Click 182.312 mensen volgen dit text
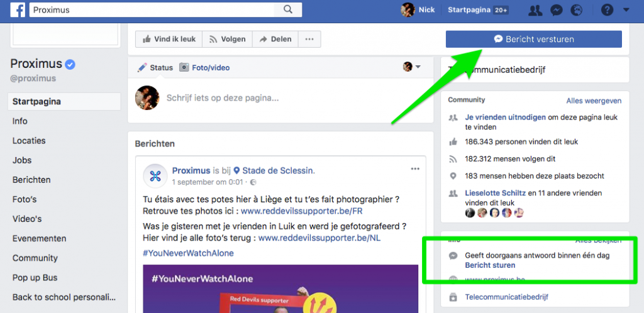The width and height of the screenshot is (644, 313). pos(510,159)
